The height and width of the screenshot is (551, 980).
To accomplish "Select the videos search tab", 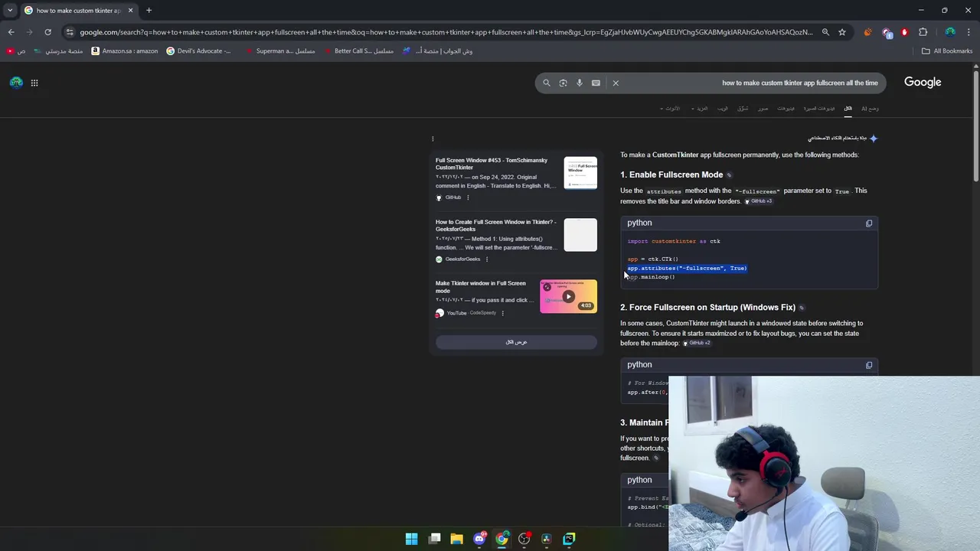I will pyautogui.click(x=786, y=109).
